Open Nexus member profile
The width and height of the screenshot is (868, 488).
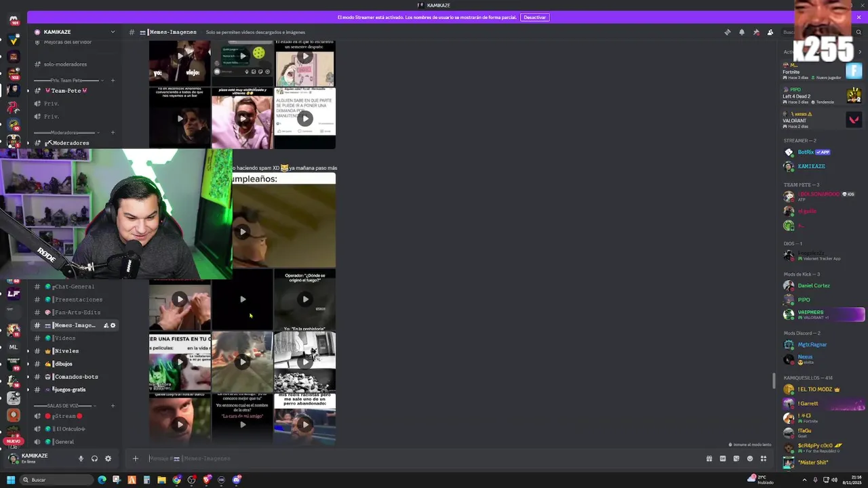(x=823, y=359)
